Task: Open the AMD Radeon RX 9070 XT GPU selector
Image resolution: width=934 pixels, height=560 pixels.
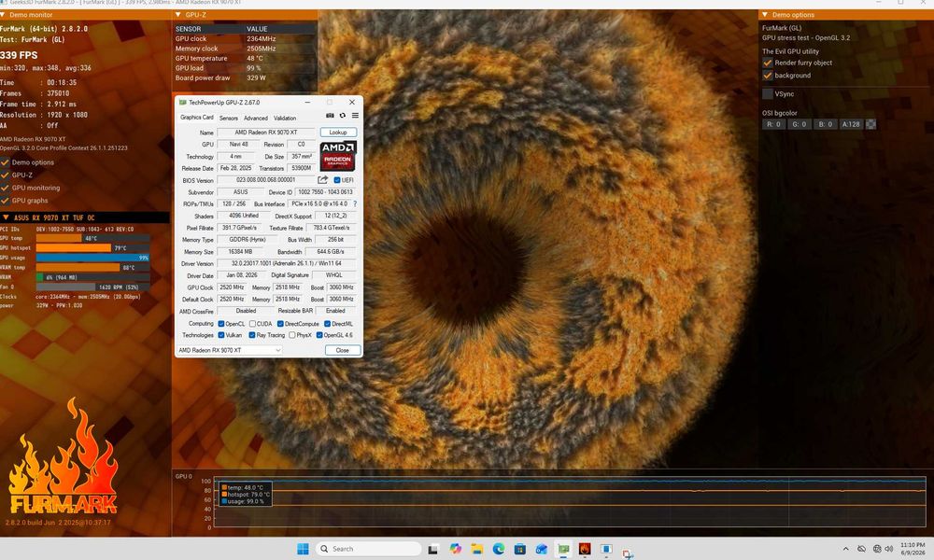Action: 230,350
